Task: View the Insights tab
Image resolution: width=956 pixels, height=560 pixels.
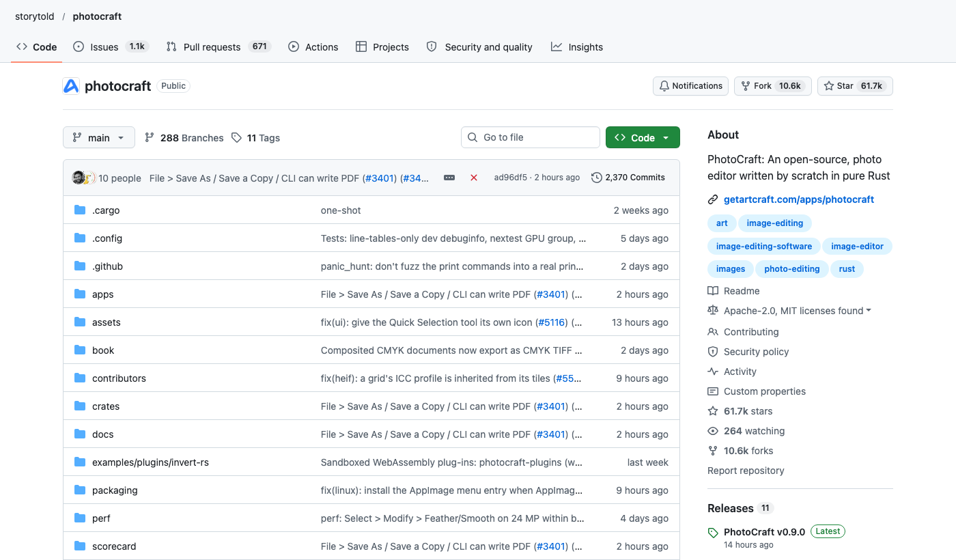Action: click(577, 47)
